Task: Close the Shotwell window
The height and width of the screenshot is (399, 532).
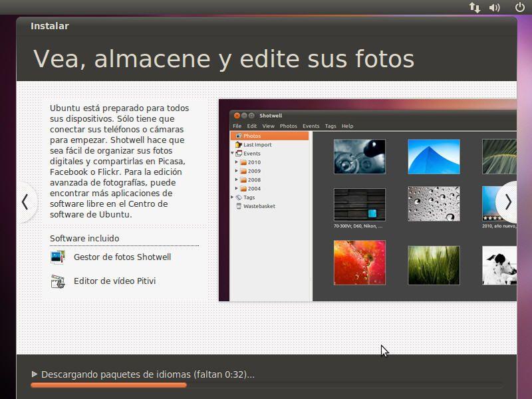Action: click(x=237, y=116)
